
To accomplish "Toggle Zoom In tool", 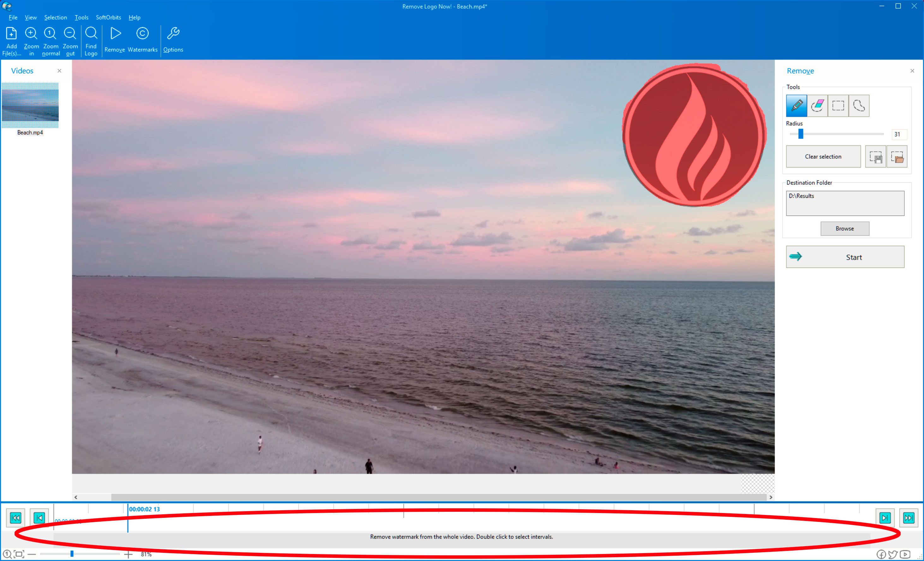I will (30, 40).
